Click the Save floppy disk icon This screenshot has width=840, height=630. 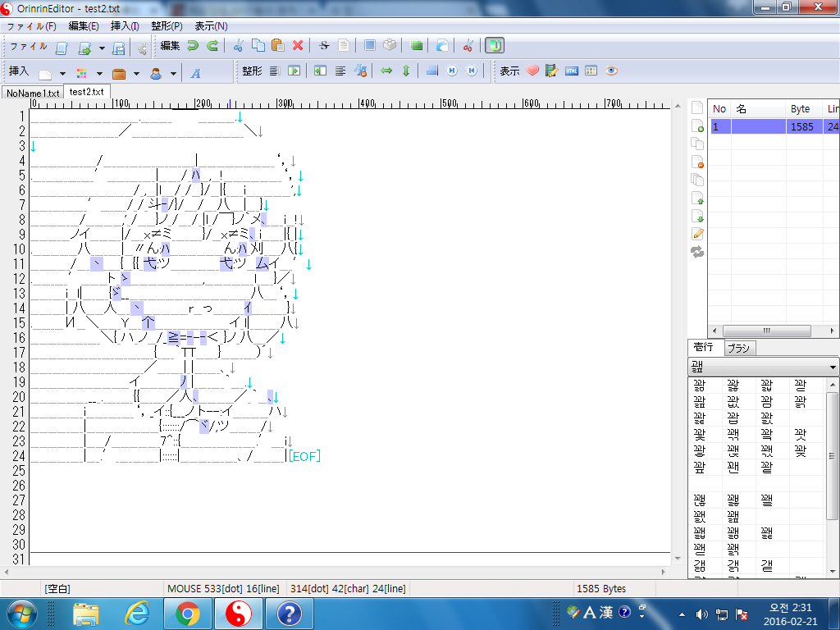click(118, 48)
